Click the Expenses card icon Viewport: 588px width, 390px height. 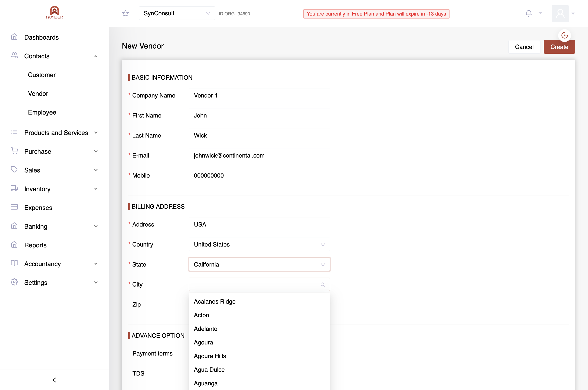click(x=14, y=207)
